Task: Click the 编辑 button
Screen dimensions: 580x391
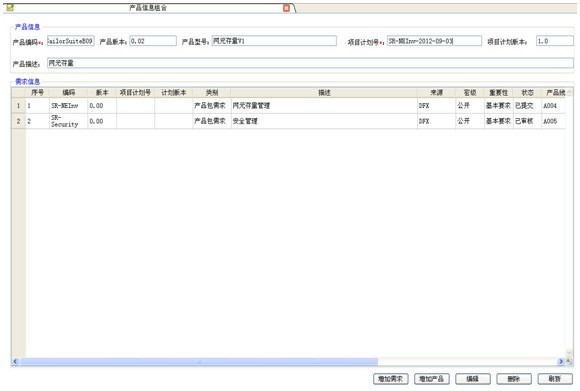Action: [x=473, y=379]
